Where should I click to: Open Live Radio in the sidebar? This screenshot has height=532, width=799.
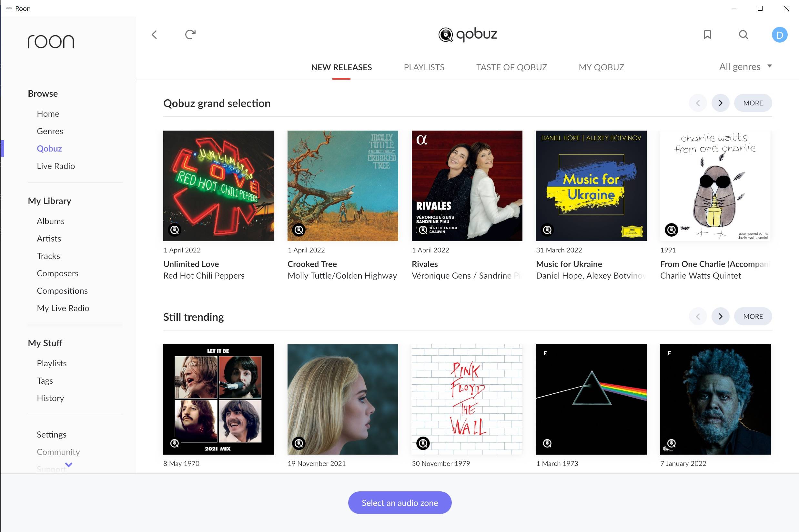click(x=56, y=166)
